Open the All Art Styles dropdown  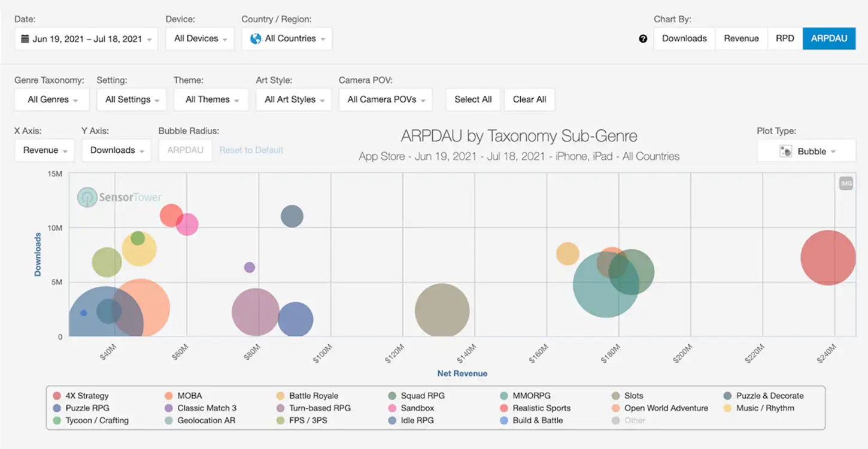(x=294, y=99)
